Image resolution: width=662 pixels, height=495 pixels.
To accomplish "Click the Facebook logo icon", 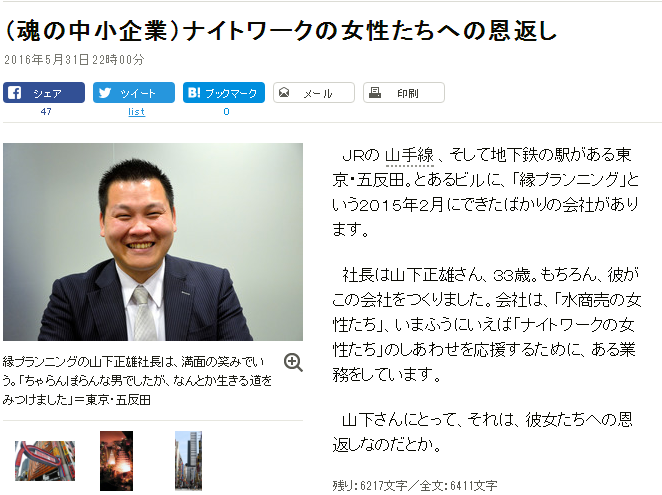I will (x=14, y=92).
